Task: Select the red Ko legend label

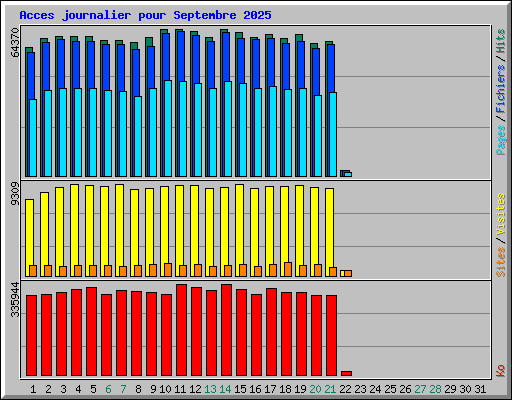Action: point(501,371)
